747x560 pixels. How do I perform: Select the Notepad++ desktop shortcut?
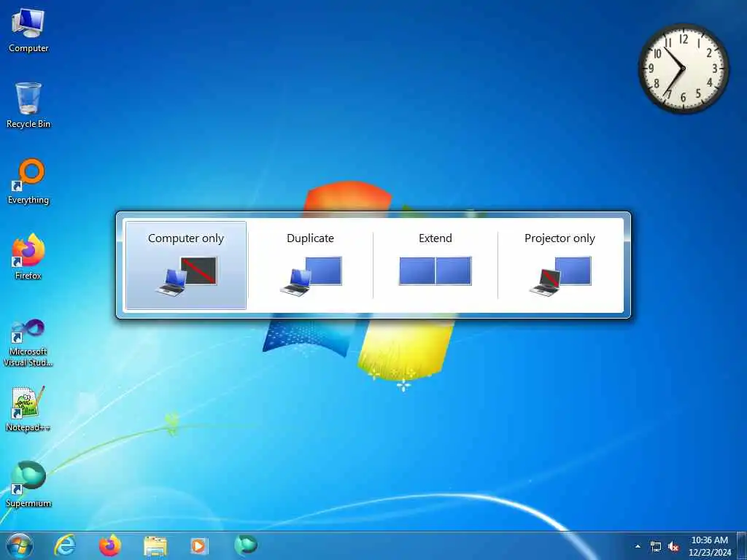click(28, 409)
